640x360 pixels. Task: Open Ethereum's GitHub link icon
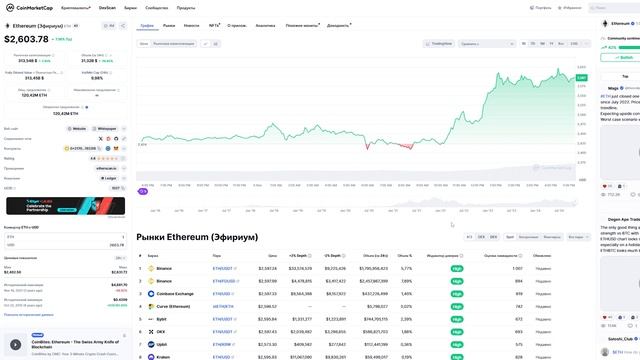116,139
